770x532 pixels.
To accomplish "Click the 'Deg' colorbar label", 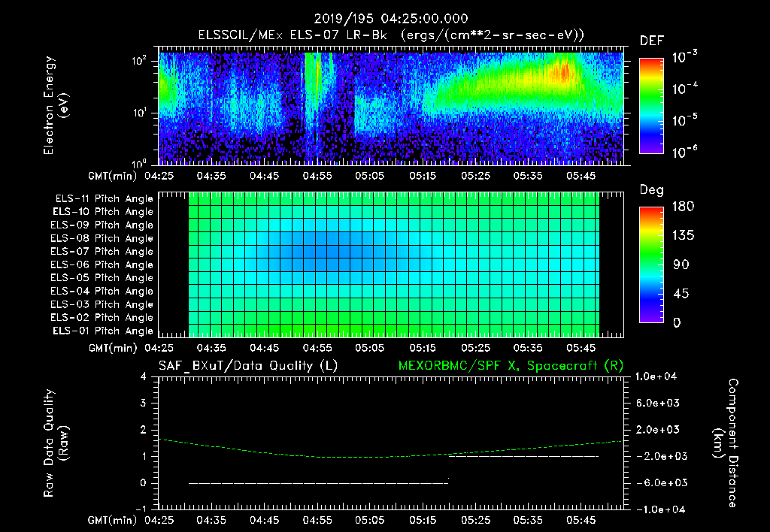I will [x=652, y=190].
